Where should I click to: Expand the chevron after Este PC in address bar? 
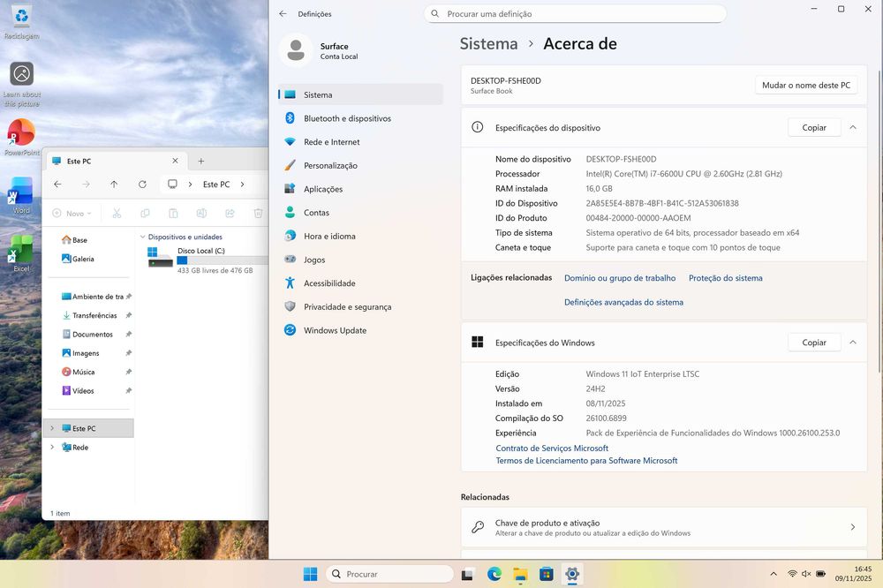pos(242,185)
